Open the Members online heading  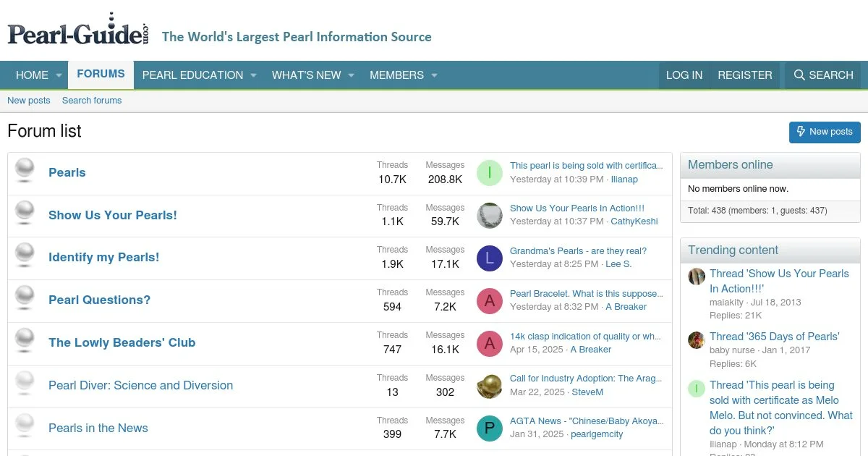tap(731, 165)
